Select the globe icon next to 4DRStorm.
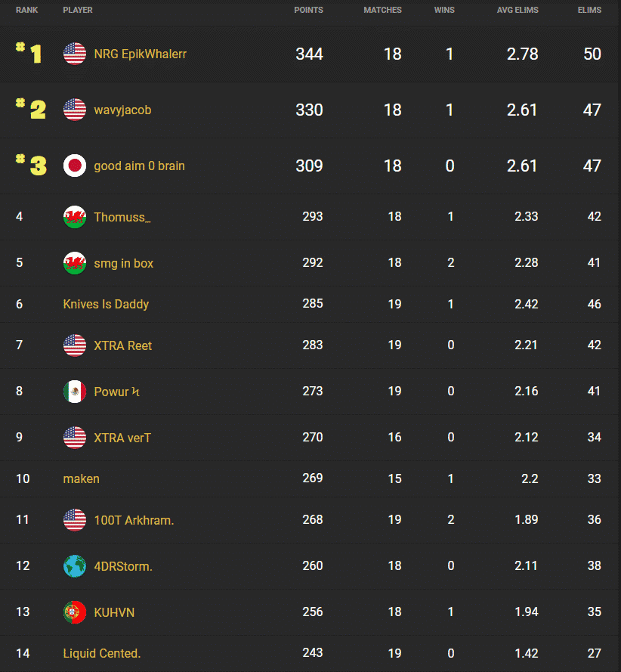 coord(75,565)
